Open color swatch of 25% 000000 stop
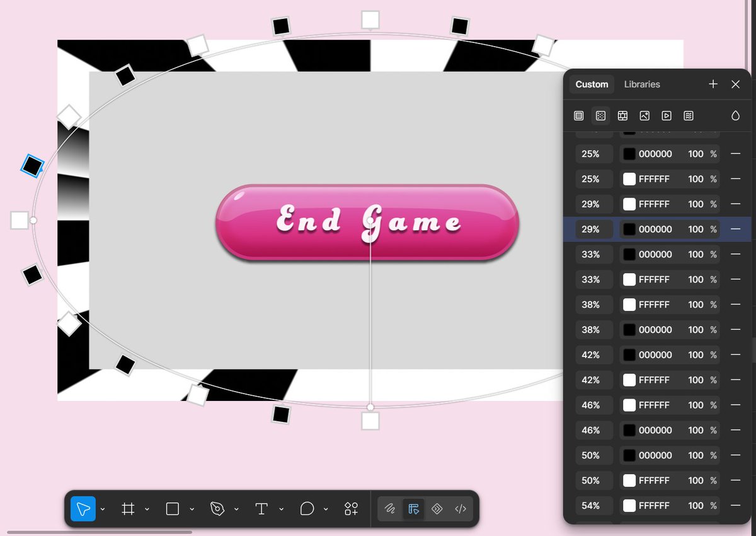 point(629,154)
